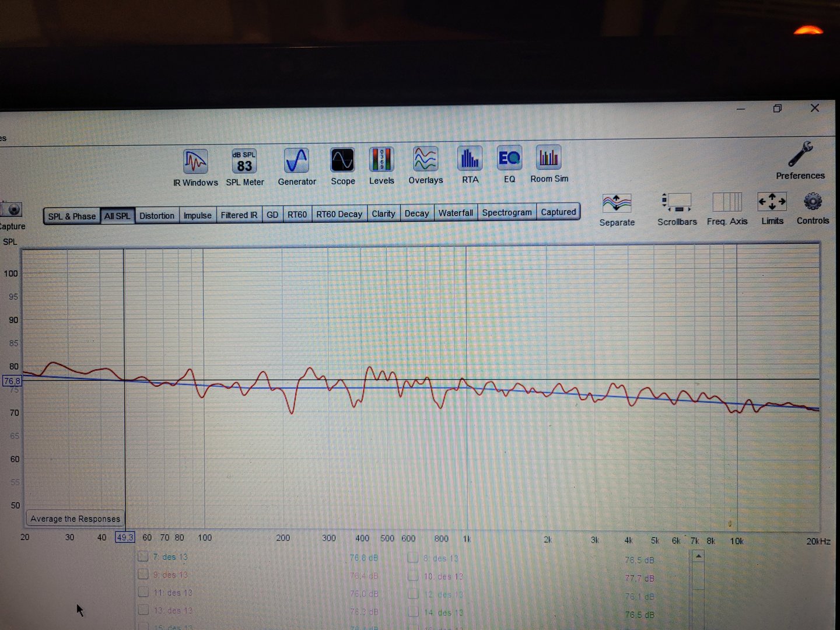
Task: Click the 76.4 dB legend value
Action: click(x=364, y=576)
